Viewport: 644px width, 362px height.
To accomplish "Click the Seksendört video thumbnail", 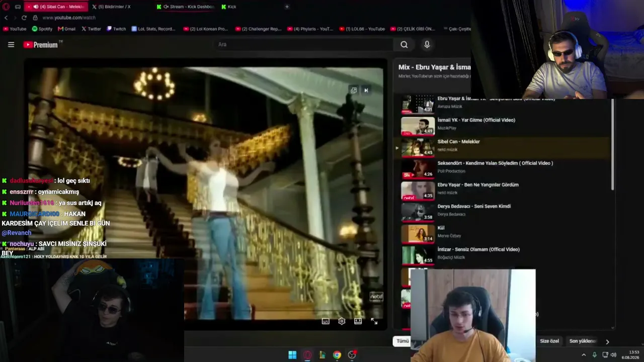I will (418, 169).
